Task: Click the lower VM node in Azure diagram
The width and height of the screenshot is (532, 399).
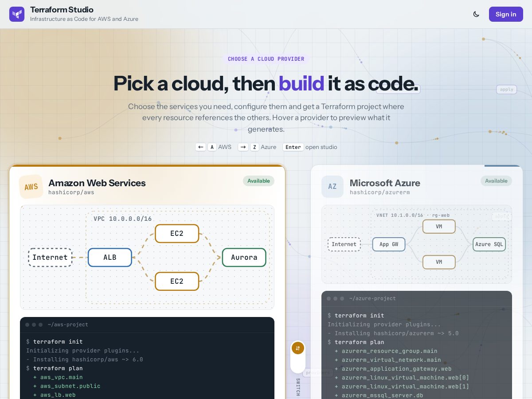Action: [439, 262]
